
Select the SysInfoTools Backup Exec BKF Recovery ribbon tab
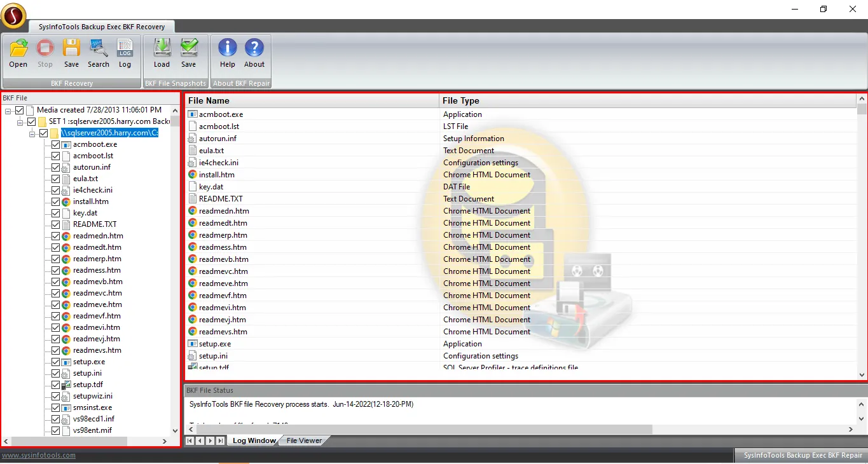(102, 27)
